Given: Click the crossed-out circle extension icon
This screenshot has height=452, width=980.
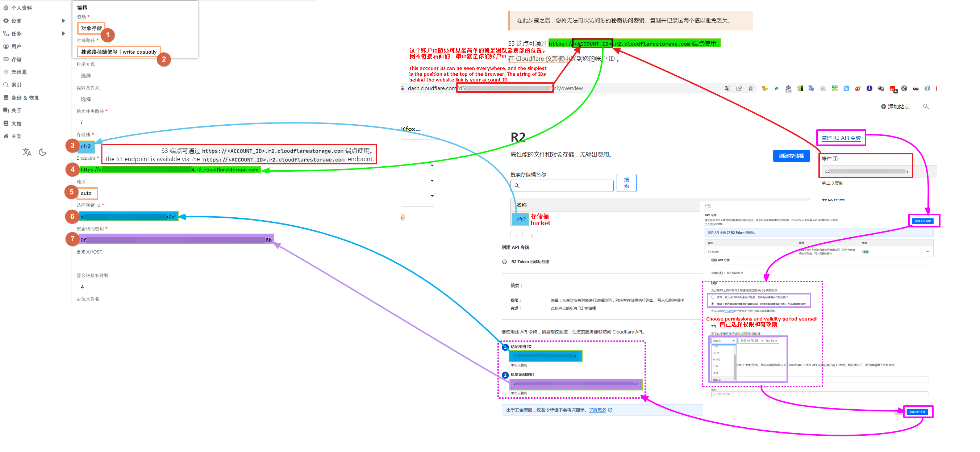Looking at the screenshot, I should click(904, 88).
